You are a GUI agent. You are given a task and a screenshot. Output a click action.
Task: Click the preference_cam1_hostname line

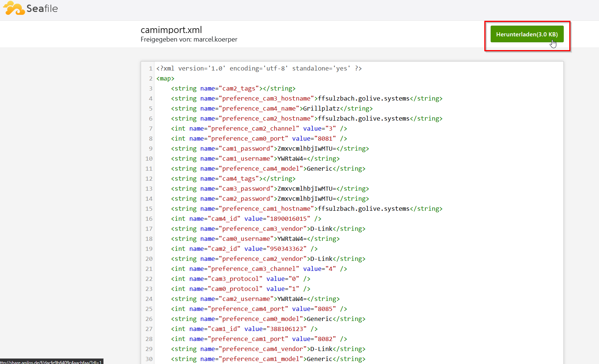click(x=307, y=209)
